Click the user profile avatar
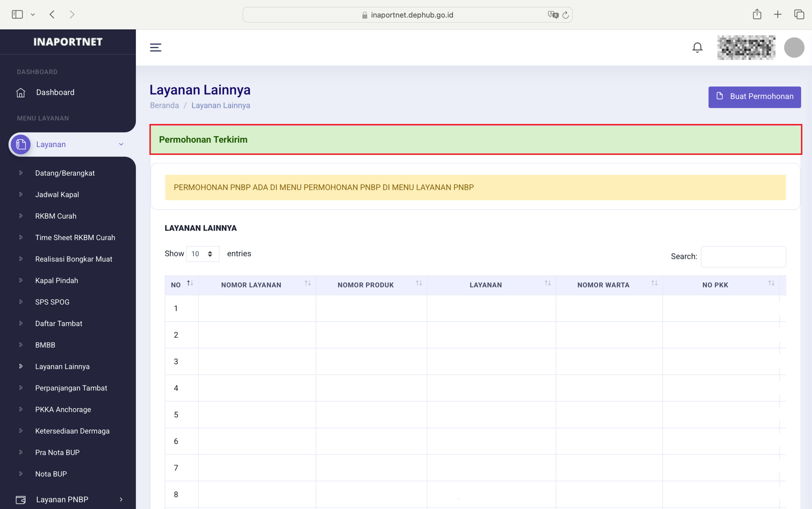Image resolution: width=812 pixels, height=509 pixels. (x=794, y=47)
